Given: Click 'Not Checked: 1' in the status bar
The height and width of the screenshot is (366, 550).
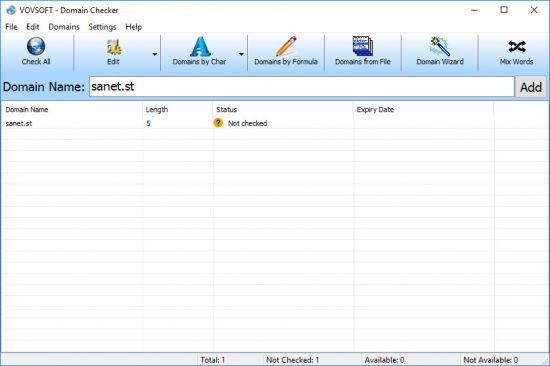Looking at the screenshot, I should click(293, 360).
